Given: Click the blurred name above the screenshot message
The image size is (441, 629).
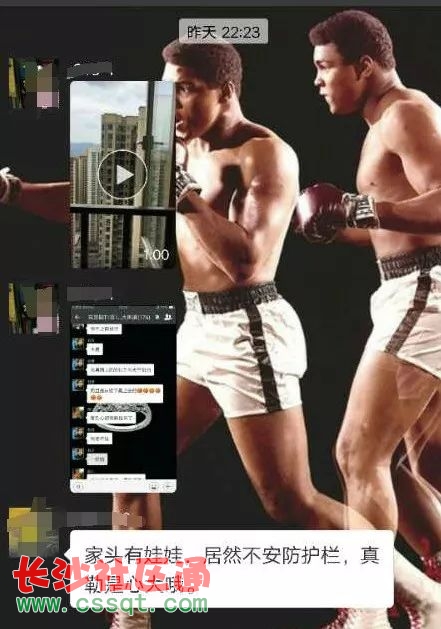Looking at the screenshot, I should click(89, 294).
